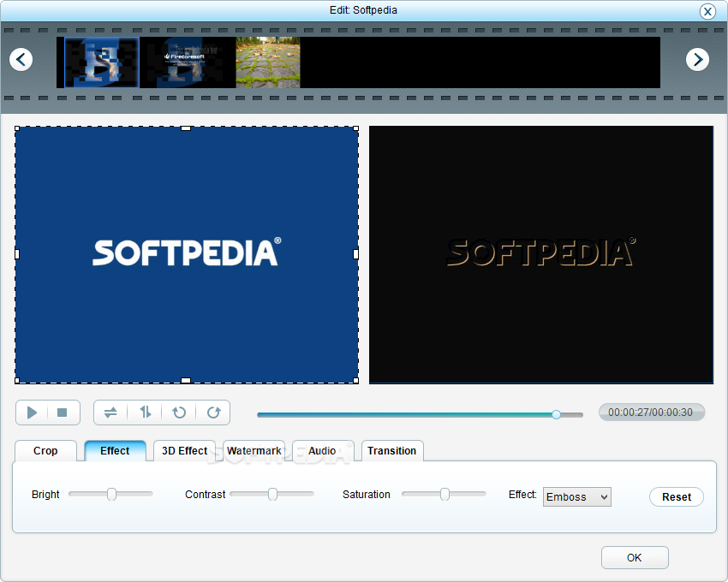The image size is (728, 582).
Task: Go to previous filmstrip thumbnails
Action: tap(21, 59)
